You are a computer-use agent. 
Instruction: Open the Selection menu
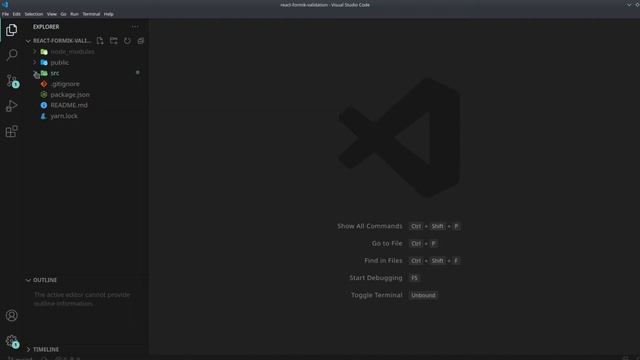click(33, 14)
